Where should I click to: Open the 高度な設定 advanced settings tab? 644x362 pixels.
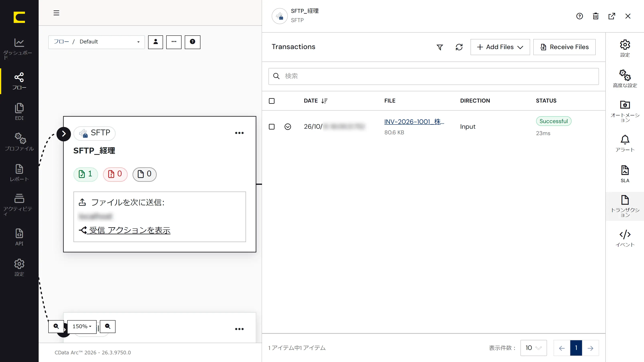(625, 78)
